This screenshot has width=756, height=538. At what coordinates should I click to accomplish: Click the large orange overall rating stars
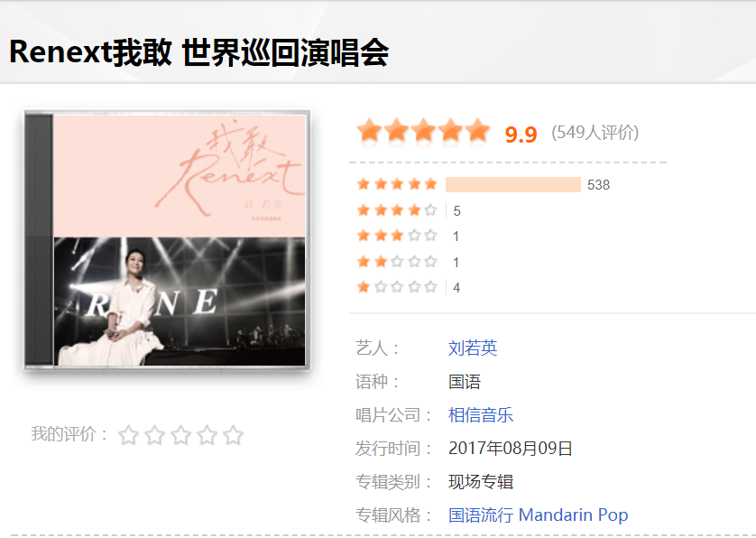423,131
